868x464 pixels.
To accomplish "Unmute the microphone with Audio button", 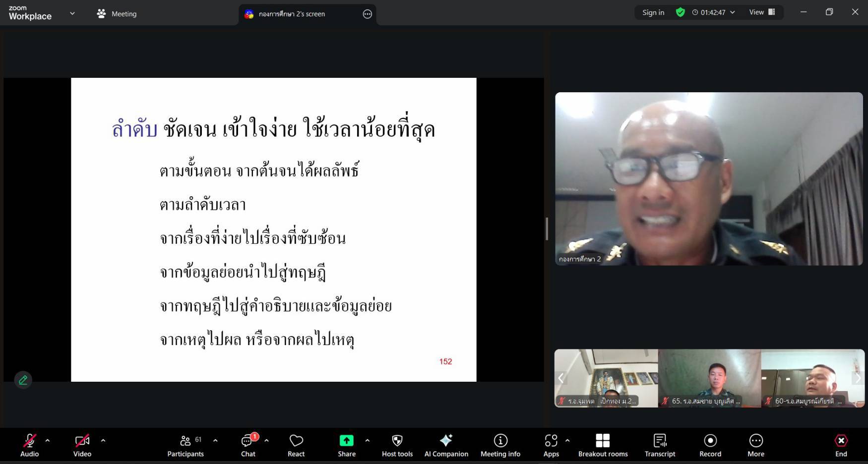I will [29, 445].
